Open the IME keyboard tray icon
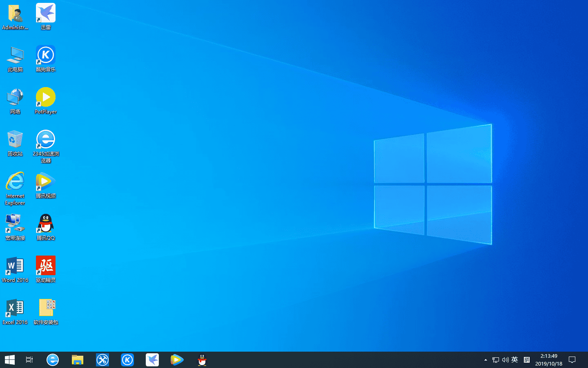The width and height of the screenshot is (588, 368). (527, 360)
